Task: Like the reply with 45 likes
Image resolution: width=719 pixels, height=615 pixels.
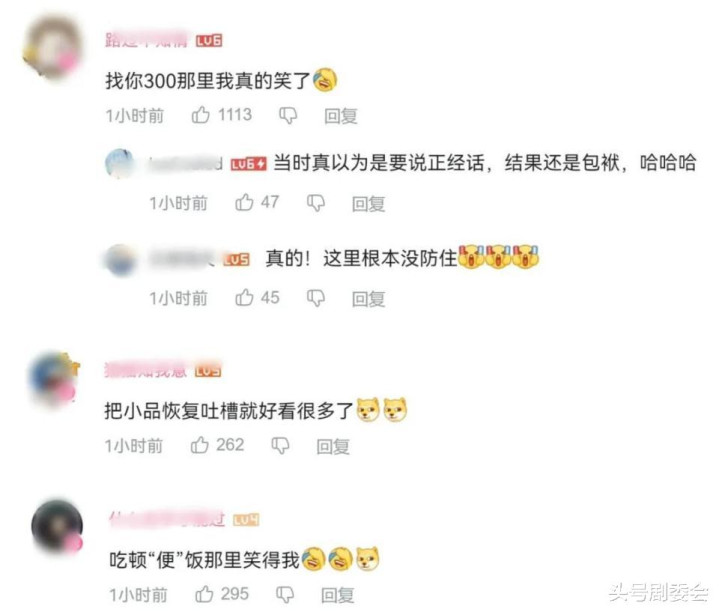Action: point(244,298)
